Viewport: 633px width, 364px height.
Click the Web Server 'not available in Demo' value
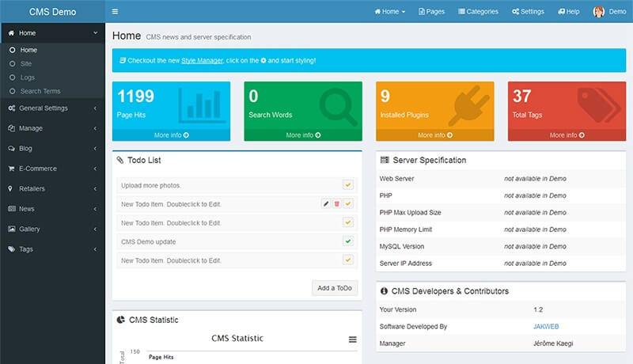click(x=535, y=179)
